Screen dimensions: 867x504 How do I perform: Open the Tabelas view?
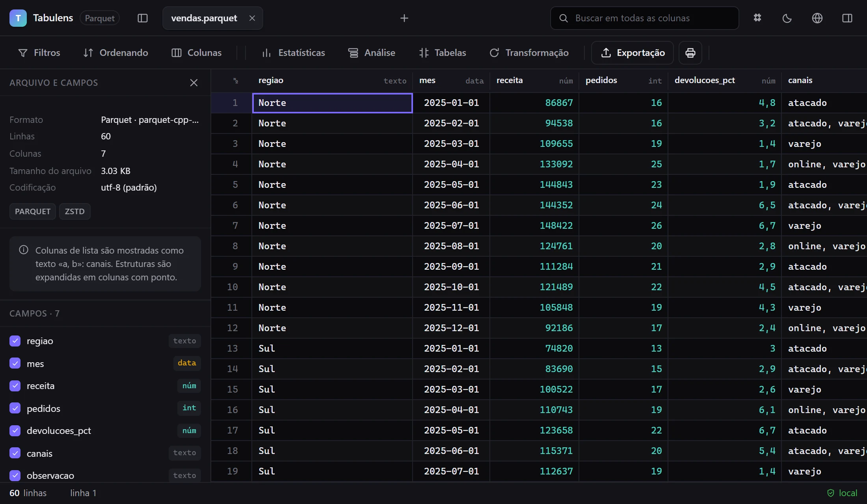(443, 53)
